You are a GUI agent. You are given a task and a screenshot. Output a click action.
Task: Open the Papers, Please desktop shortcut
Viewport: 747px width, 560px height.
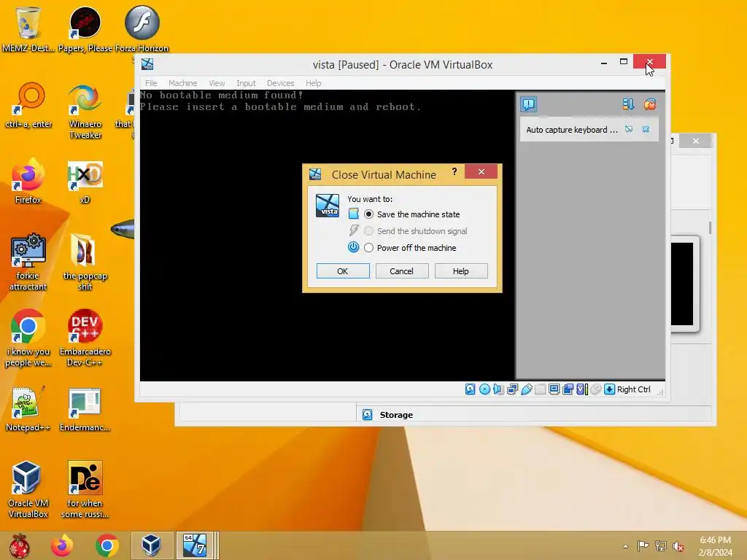click(85, 28)
